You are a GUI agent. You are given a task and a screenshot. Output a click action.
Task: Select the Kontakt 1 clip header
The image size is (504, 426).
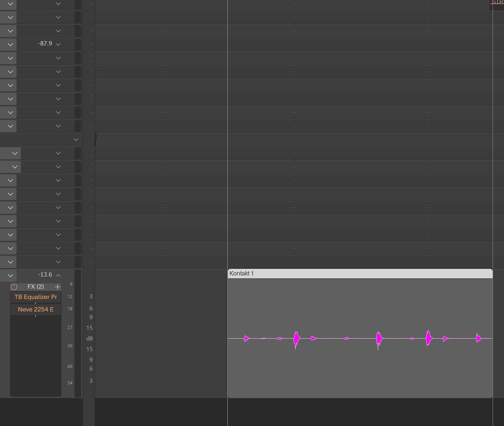coord(359,274)
